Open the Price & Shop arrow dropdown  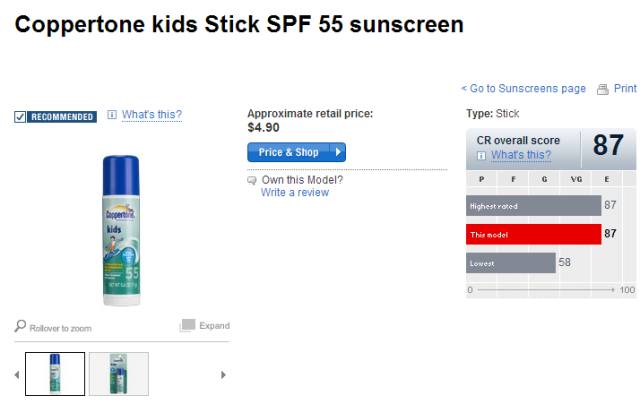(338, 152)
